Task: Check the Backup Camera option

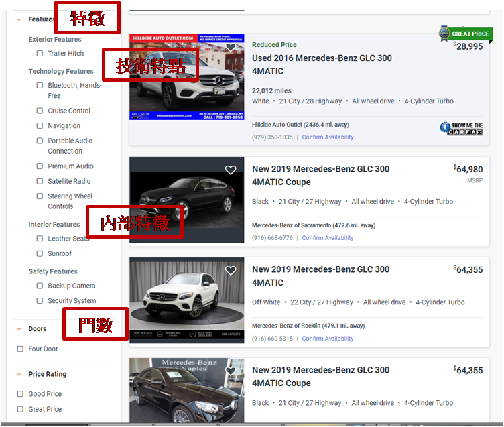Action: coord(40,286)
